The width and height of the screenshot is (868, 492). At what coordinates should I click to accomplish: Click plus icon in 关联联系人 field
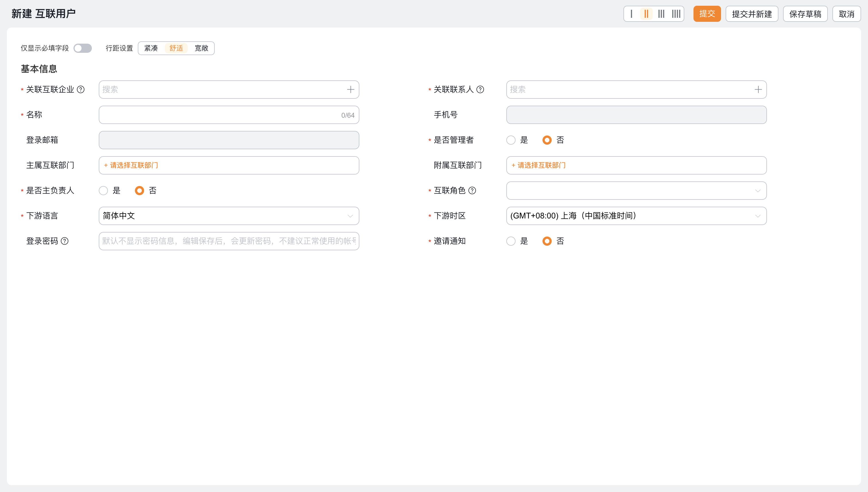point(758,90)
